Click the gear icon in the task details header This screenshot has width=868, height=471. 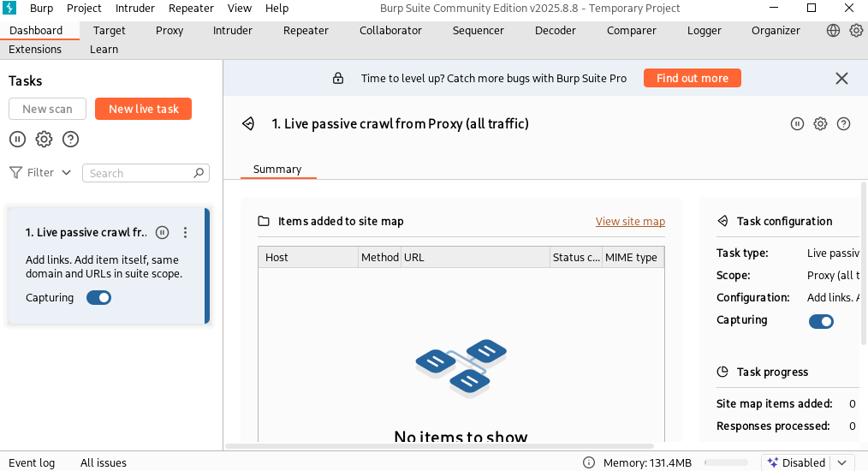[820, 124]
